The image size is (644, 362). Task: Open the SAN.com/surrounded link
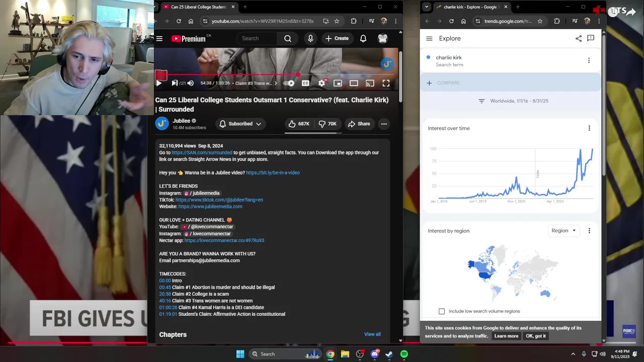202,152
